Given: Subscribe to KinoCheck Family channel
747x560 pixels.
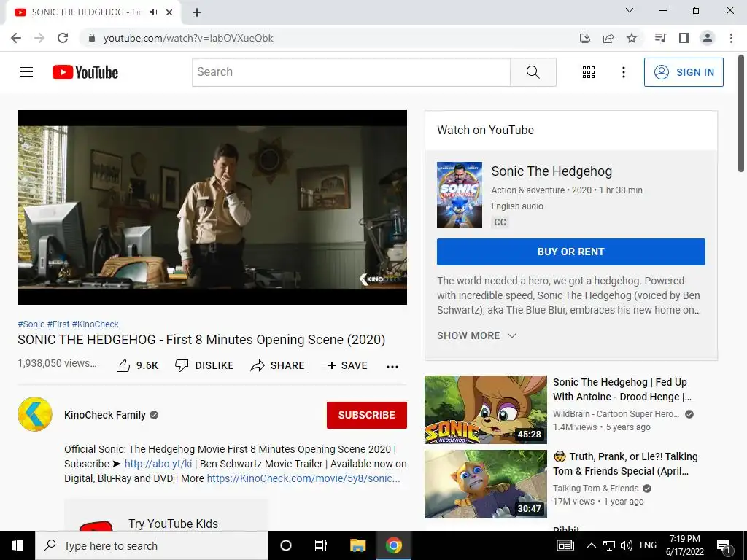Looking at the screenshot, I should (x=366, y=415).
